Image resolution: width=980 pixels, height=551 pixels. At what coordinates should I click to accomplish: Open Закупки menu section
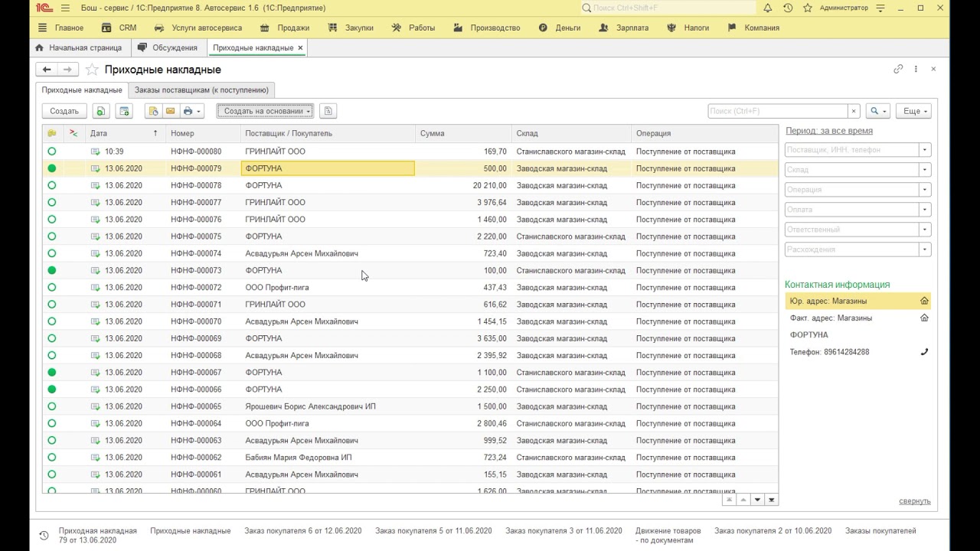tap(351, 28)
